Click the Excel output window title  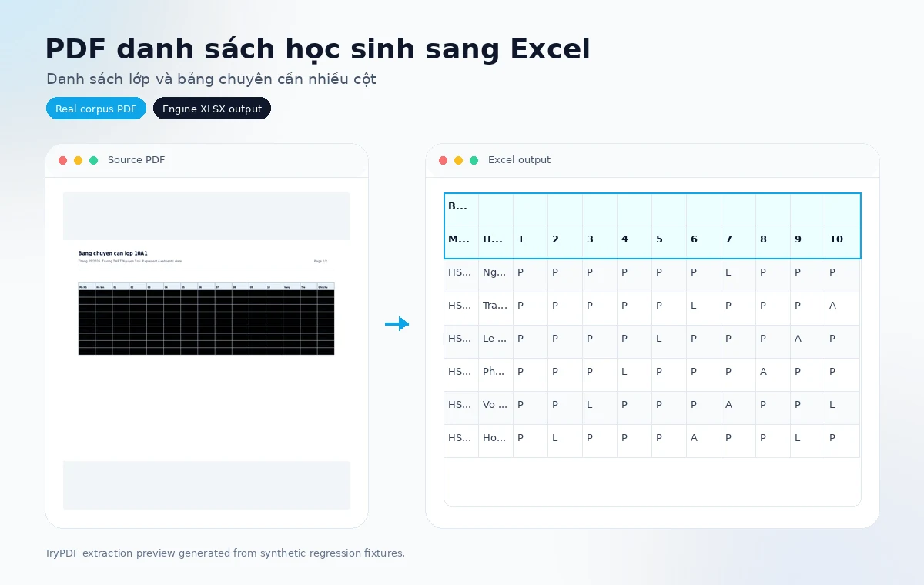(519, 160)
